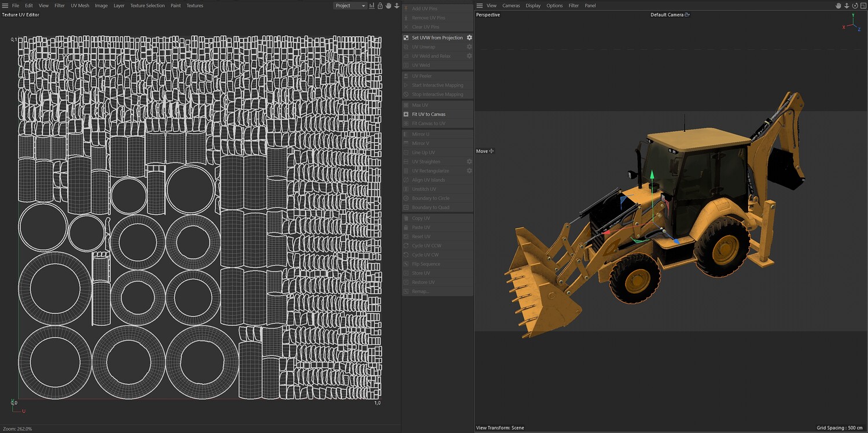Click Set UVW from Projection command
868x433 pixels.
(437, 38)
